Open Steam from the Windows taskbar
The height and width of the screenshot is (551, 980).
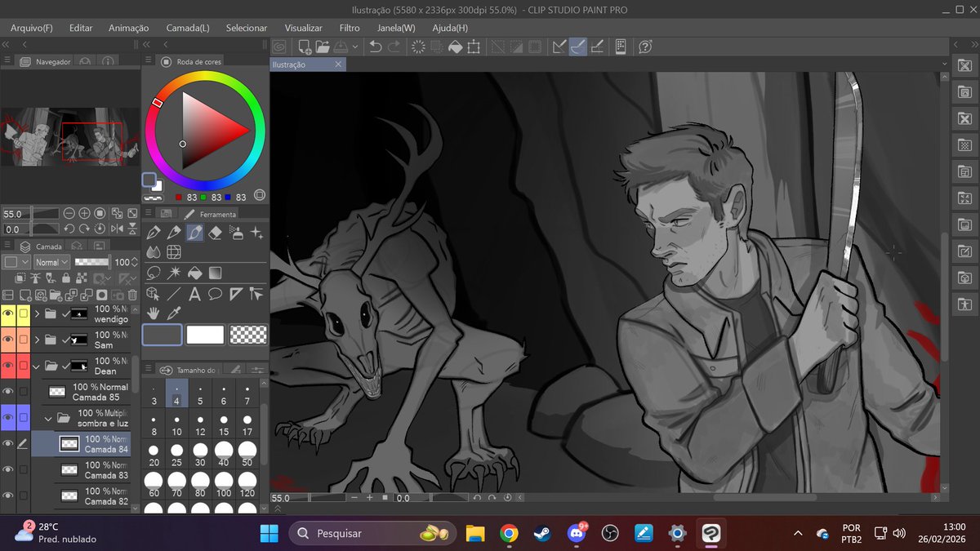pyautogui.click(x=542, y=533)
